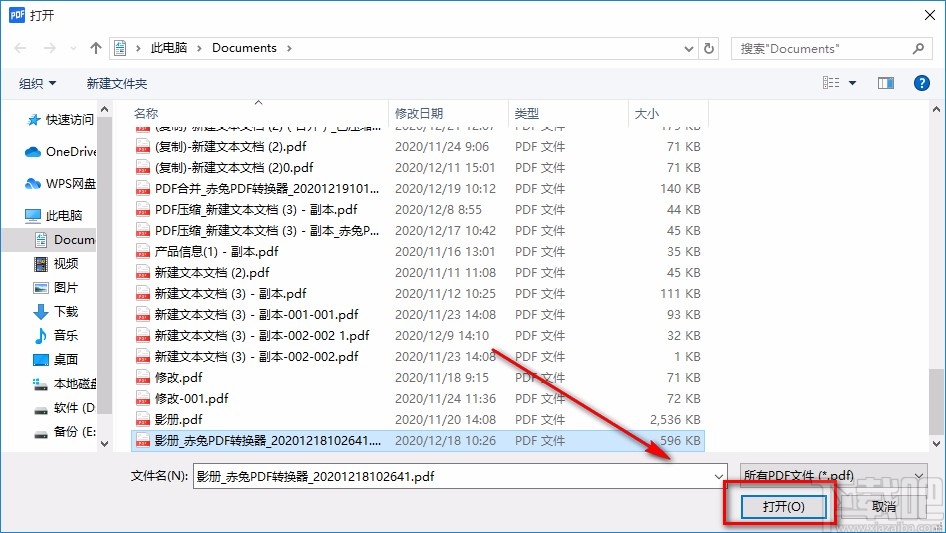
Task: Select 新建文本文档 (3) - 副本-002-002.pdf
Action: (x=417, y=356)
